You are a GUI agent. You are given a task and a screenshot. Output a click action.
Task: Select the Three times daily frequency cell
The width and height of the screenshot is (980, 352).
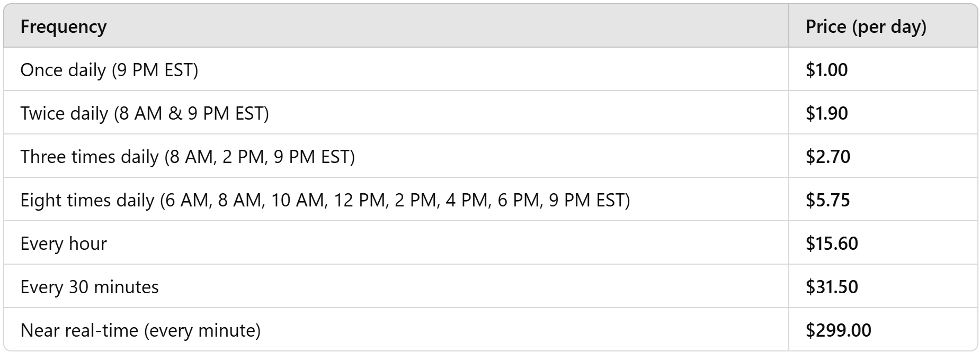(x=187, y=157)
